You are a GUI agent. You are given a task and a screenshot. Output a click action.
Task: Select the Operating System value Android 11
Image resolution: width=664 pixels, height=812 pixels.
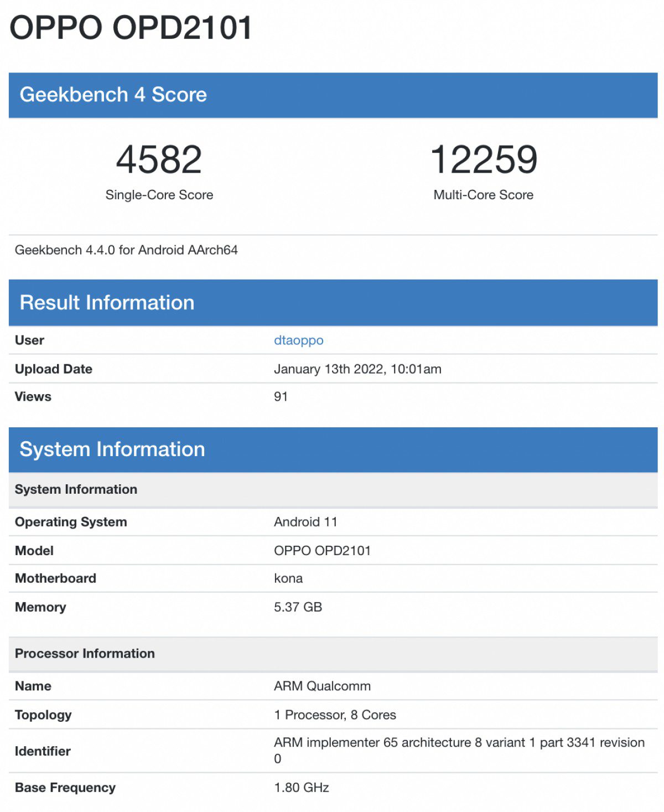click(306, 521)
